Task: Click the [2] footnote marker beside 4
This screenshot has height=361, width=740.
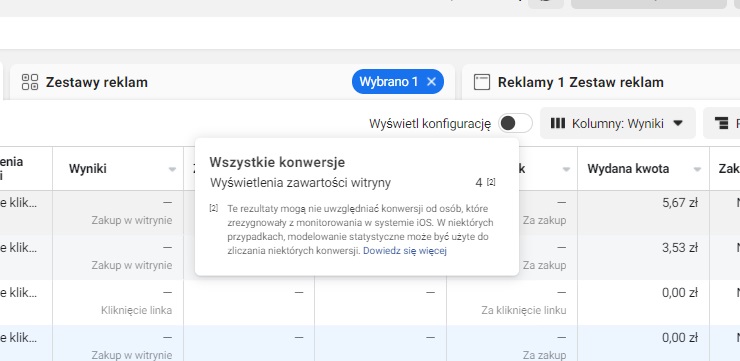Action: coord(491,182)
